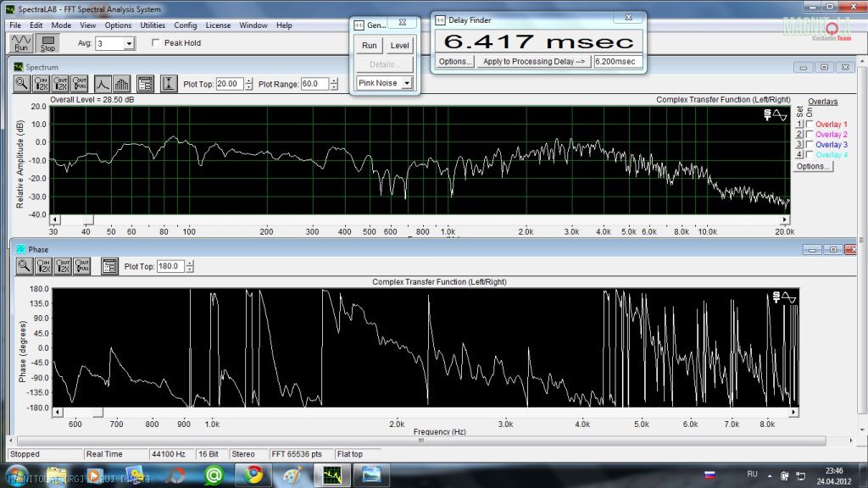868x488 pixels.
Task: Adjust the Plot Range spinner
Action: [334, 84]
